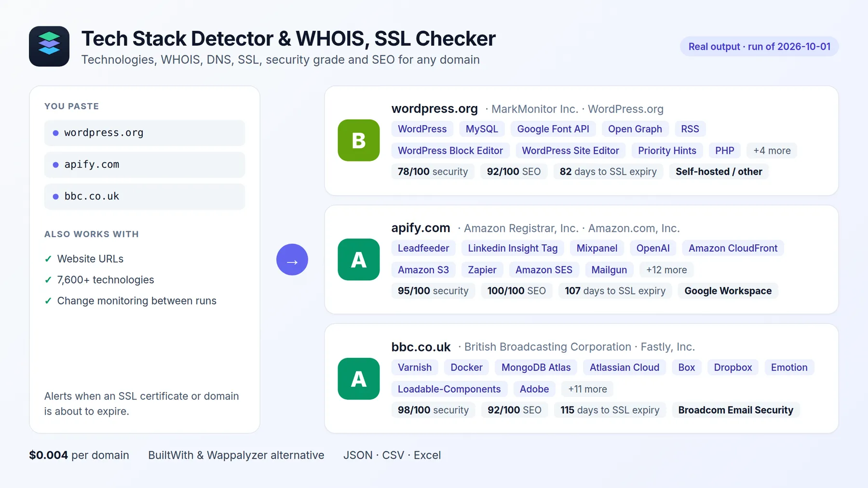This screenshot has height=488, width=868.
Task: Select the RSS tag
Action: click(690, 129)
